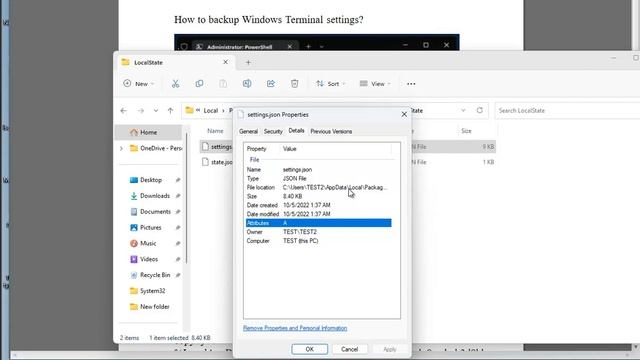Click the Rename icon in Explorer toolbar
This screenshot has width=640, height=360.
247,84
